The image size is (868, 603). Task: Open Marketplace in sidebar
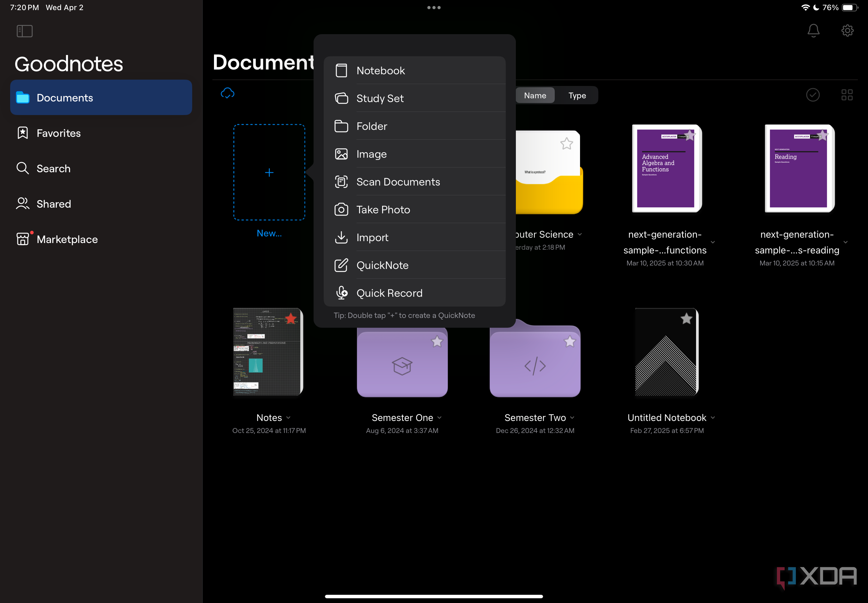(x=101, y=239)
